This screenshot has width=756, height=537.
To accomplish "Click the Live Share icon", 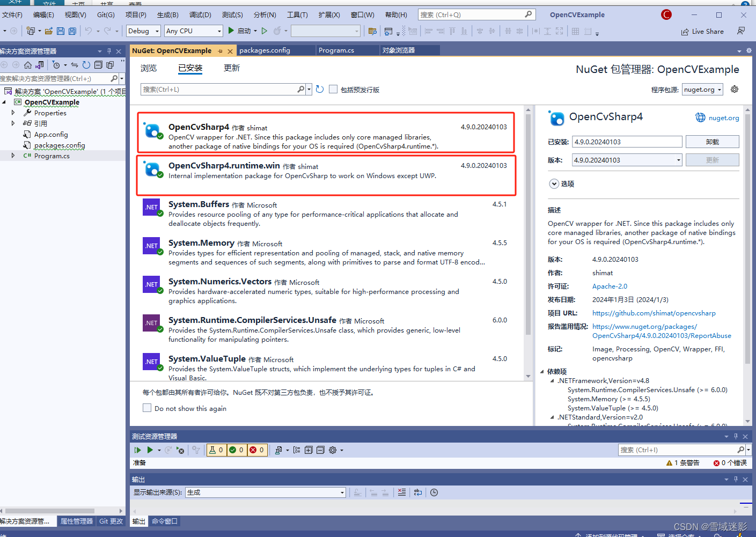I will coord(685,32).
